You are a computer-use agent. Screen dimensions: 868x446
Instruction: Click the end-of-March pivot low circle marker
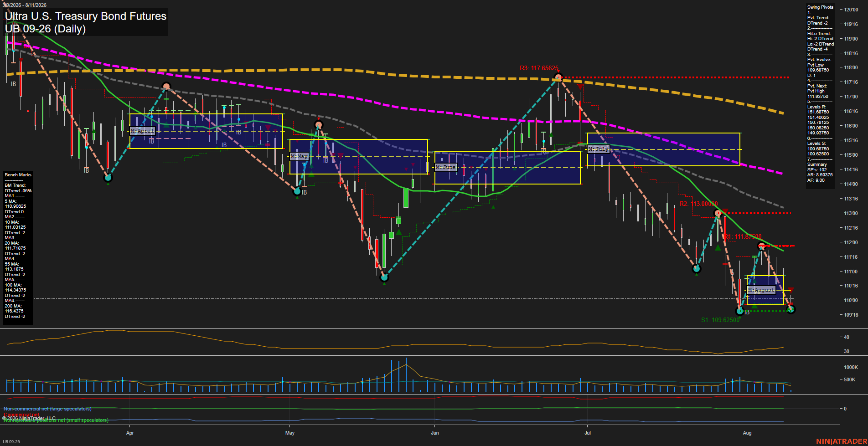click(x=108, y=178)
